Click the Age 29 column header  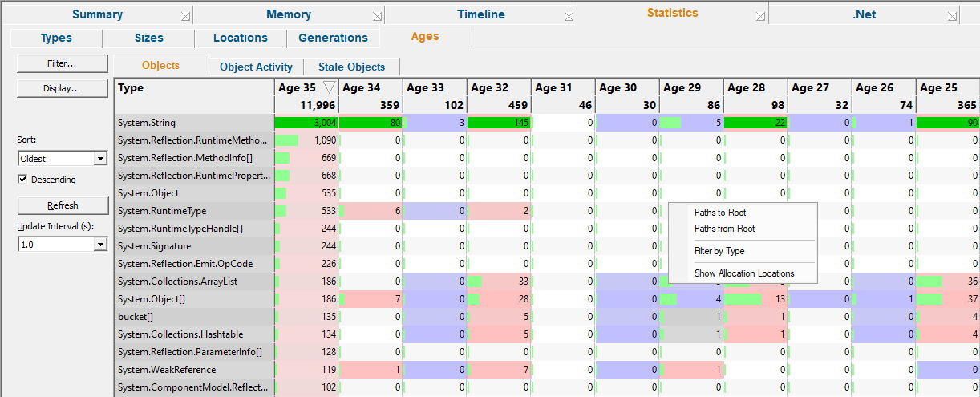click(x=691, y=96)
